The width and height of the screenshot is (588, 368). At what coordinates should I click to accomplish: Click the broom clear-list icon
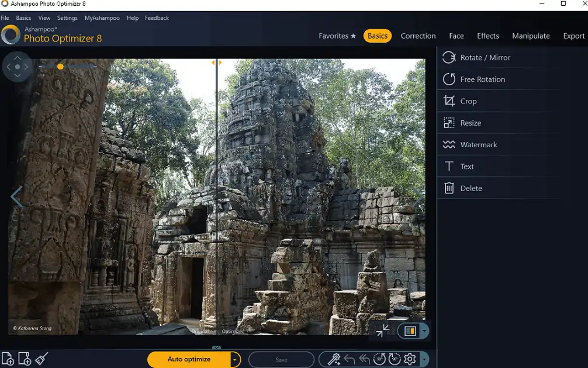point(41,359)
